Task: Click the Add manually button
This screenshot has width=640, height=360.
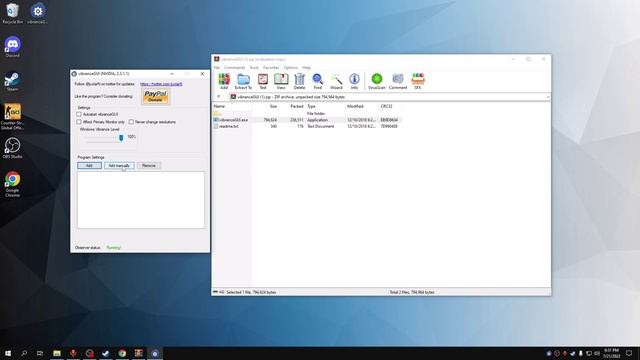Action: tap(119, 165)
